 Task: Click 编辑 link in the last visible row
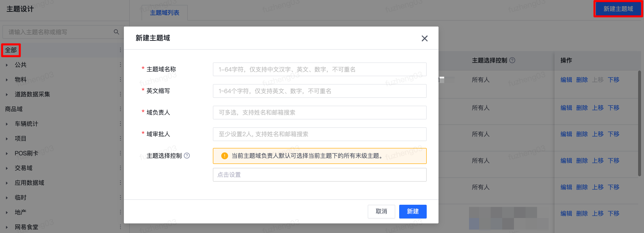tap(566, 214)
